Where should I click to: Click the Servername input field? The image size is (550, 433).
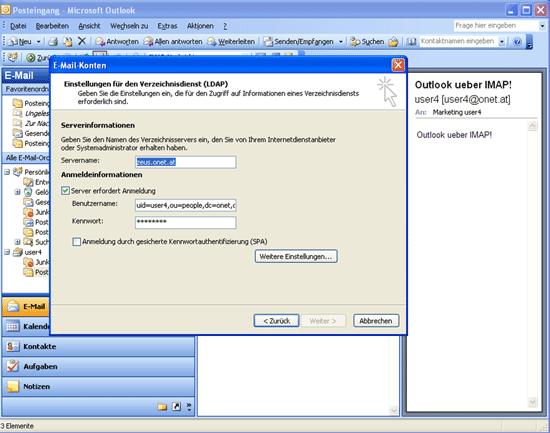(186, 162)
